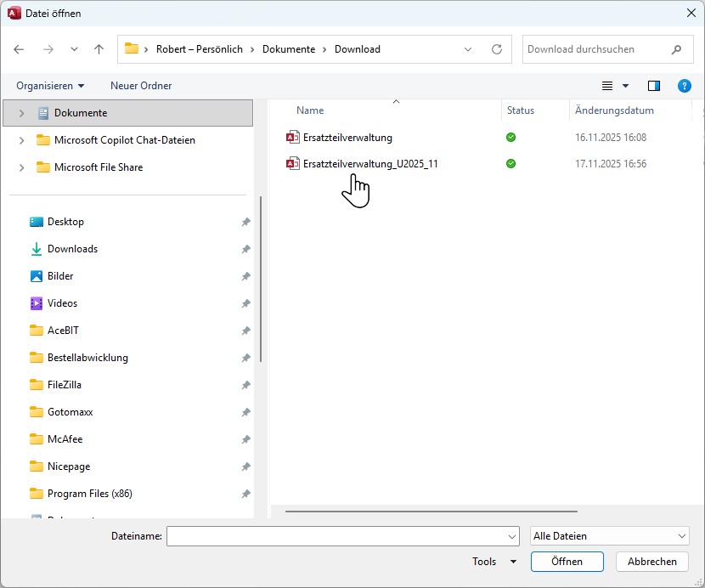Click the back navigation arrow
The width and height of the screenshot is (705, 588).
(20, 49)
